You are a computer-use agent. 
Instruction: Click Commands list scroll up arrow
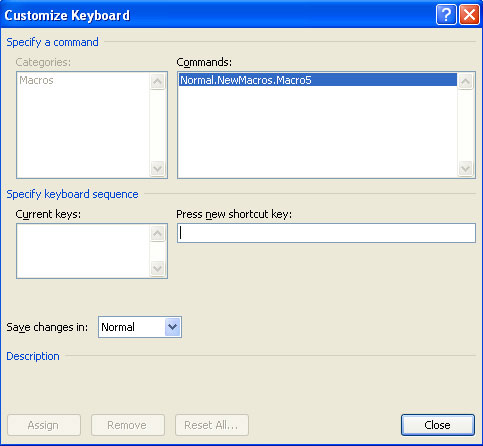pos(465,82)
